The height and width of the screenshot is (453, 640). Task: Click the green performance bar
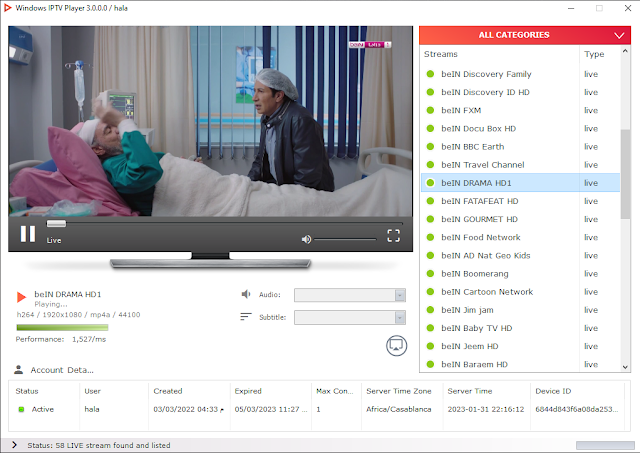point(62,327)
